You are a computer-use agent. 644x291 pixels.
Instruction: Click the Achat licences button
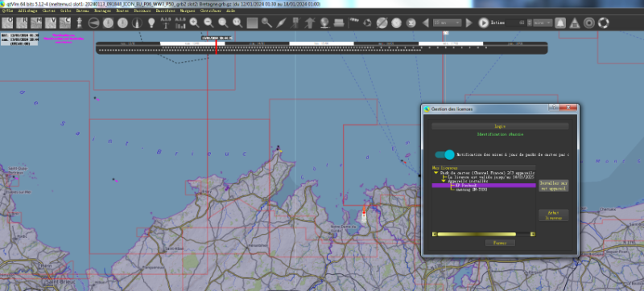point(554,215)
